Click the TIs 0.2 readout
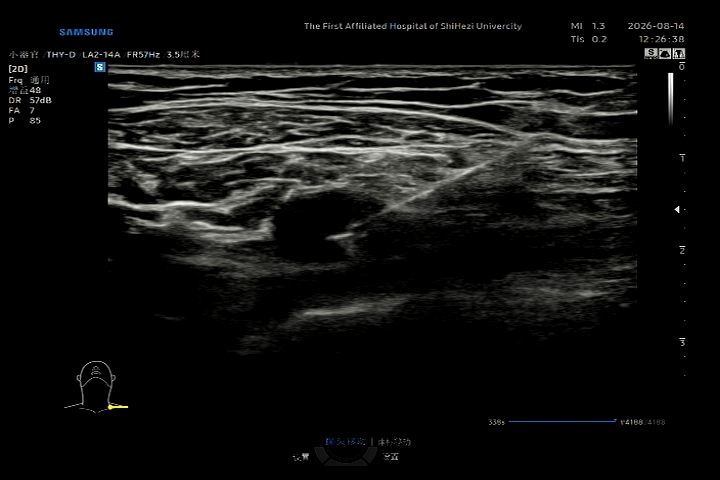Image resolution: width=720 pixels, height=480 pixels. (x=589, y=40)
